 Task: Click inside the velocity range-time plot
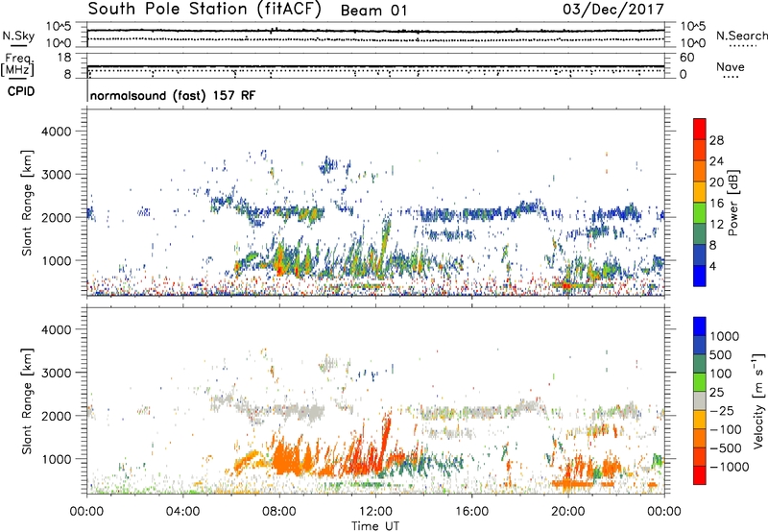pos(375,400)
